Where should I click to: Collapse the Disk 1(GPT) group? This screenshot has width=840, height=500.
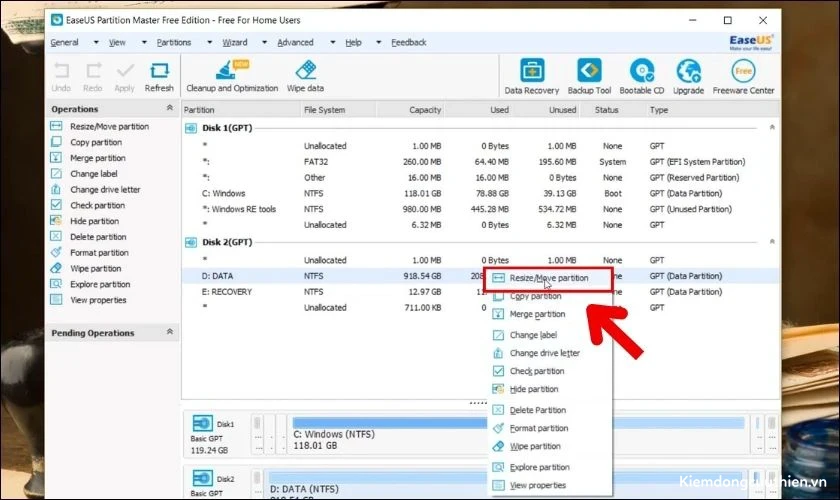(772, 128)
